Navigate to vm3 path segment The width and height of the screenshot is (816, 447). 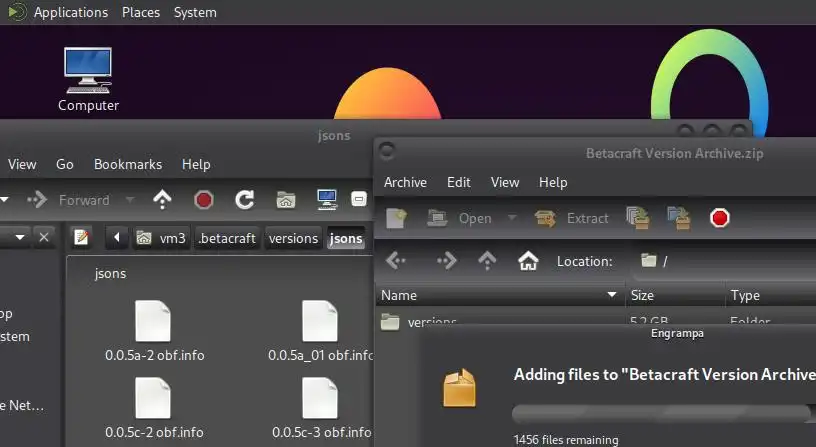tap(161, 238)
